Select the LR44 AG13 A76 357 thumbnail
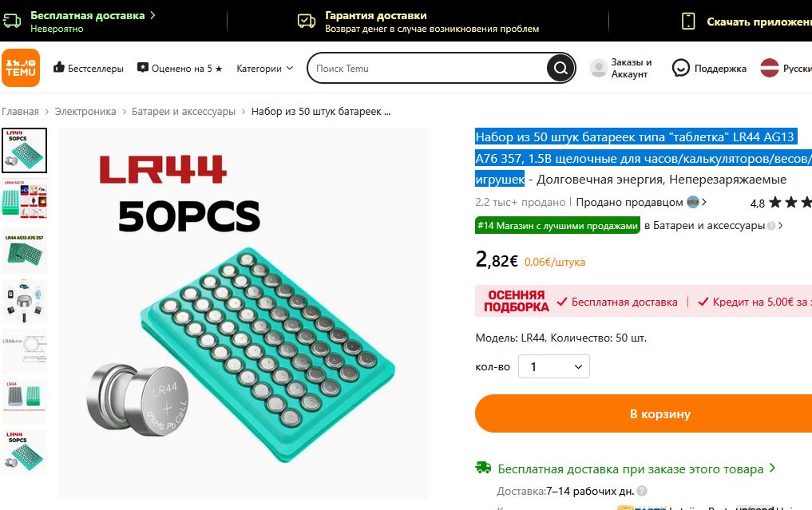The width and height of the screenshot is (812, 510). click(24, 251)
